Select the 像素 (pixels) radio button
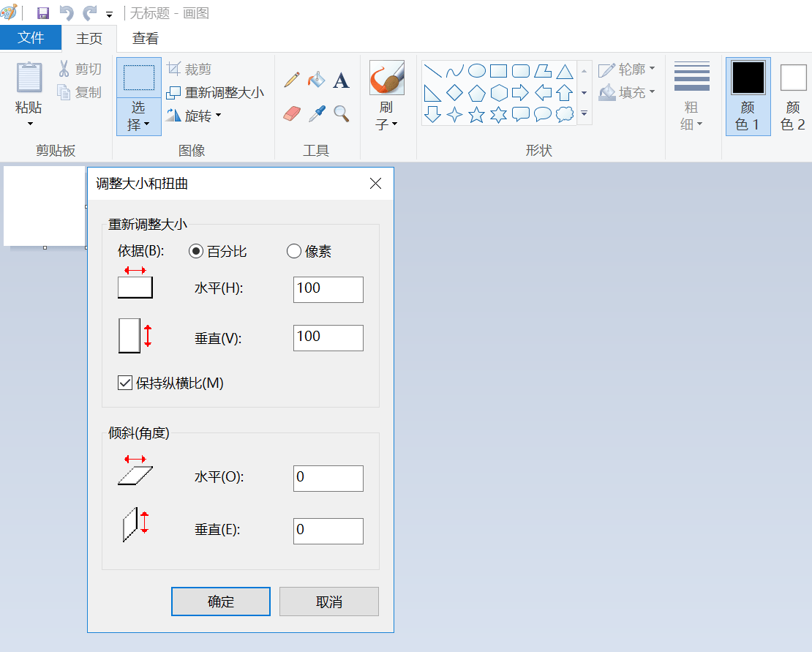This screenshot has width=812, height=652. coord(294,251)
